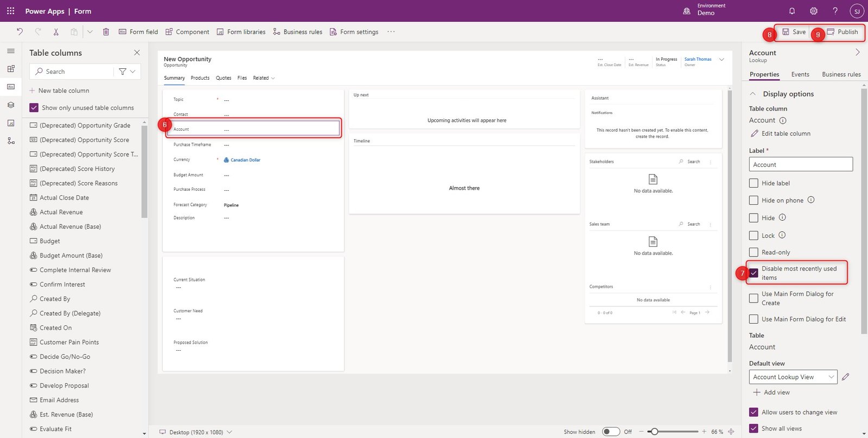Image resolution: width=868 pixels, height=438 pixels.
Task: Click the Cut scissors icon
Action: pyautogui.click(x=56, y=32)
